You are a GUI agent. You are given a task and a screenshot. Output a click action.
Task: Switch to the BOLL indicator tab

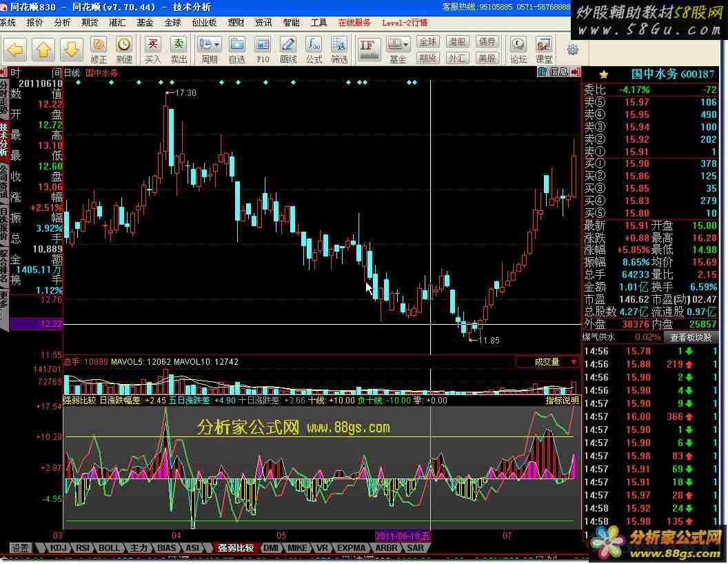[110, 548]
